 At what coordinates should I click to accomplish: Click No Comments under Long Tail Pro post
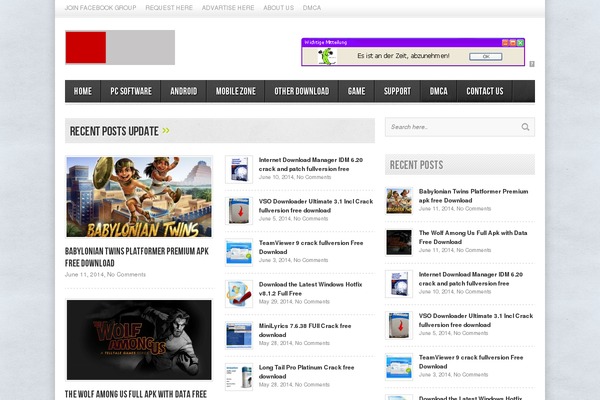(x=312, y=385)
